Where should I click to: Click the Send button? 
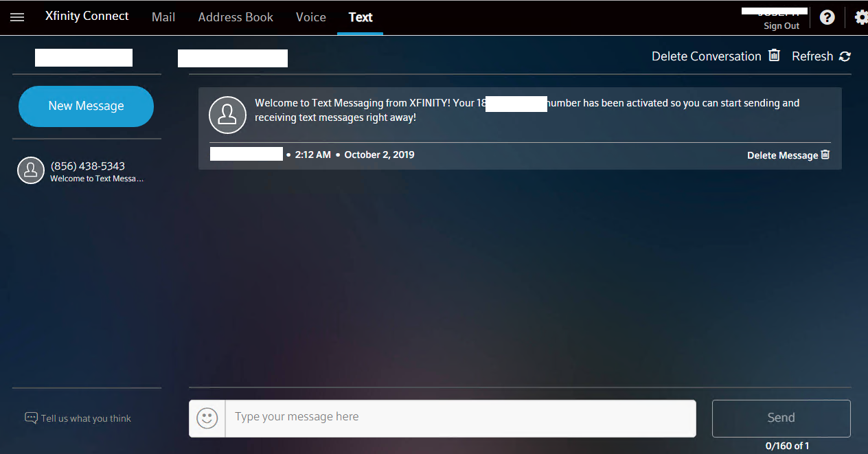pos(781,418)
